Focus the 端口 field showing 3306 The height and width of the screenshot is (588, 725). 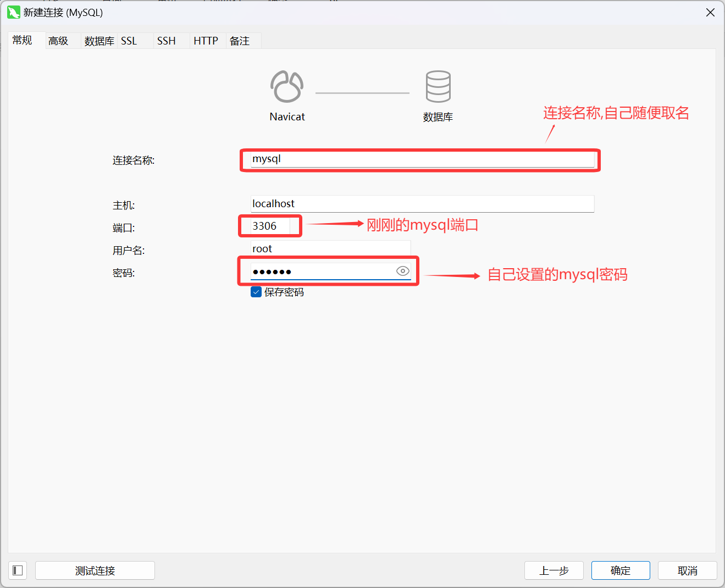[x=270, y=226]
